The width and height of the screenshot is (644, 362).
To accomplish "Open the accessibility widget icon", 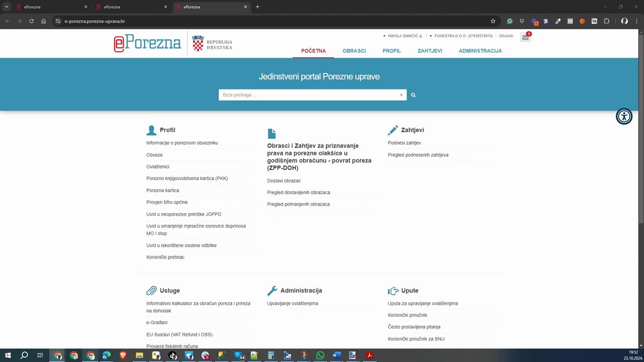I will coord(624,116).
